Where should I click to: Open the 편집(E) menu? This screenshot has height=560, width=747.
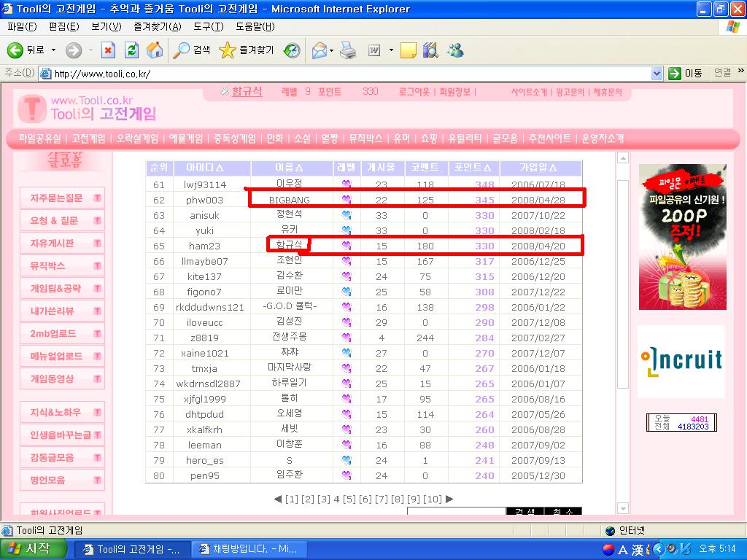64,27
